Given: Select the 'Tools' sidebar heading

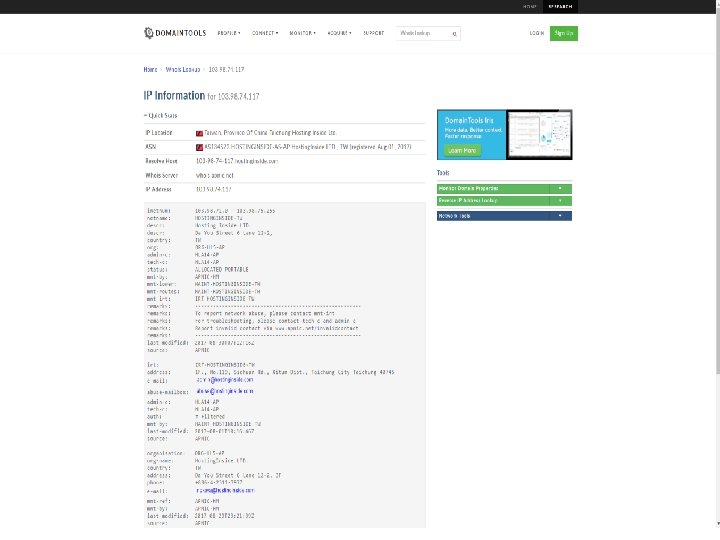Looking at the screenshot, I should (x=443, y=173).
